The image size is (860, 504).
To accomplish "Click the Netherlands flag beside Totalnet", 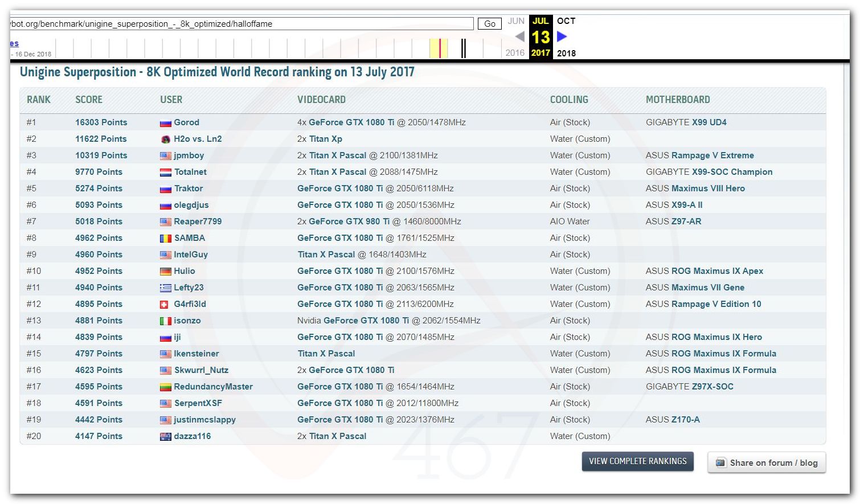I will (x=166, y=173).
